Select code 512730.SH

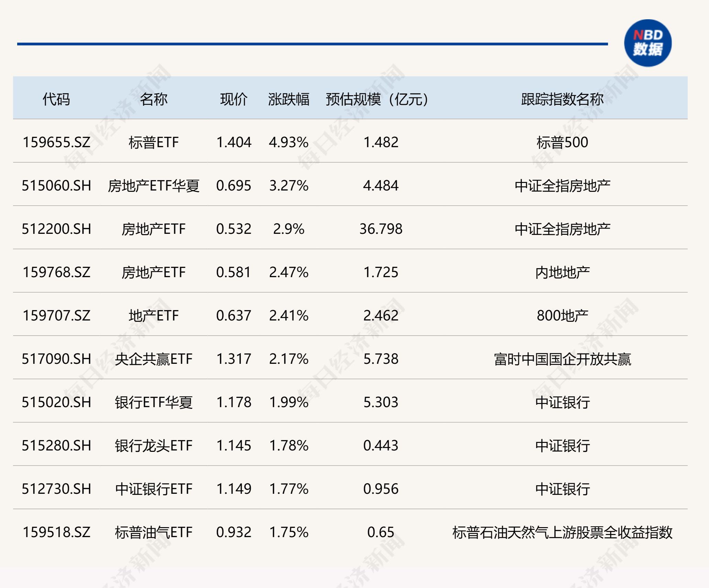(x=56, y=489)
